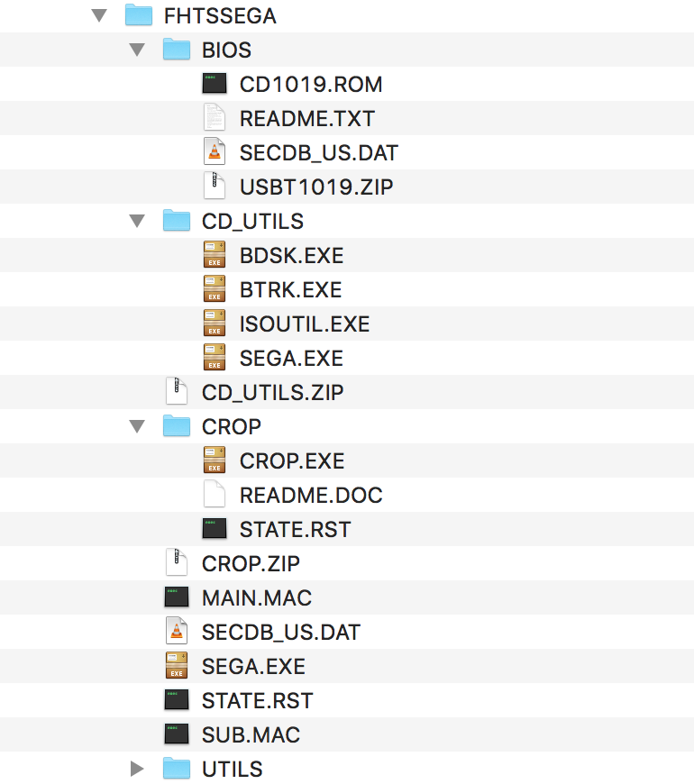The width and height of the screenshot is (694, 784).
Task: Select the SEGA.EXE name above SUB.MAC
Action: tap(253, 667)
